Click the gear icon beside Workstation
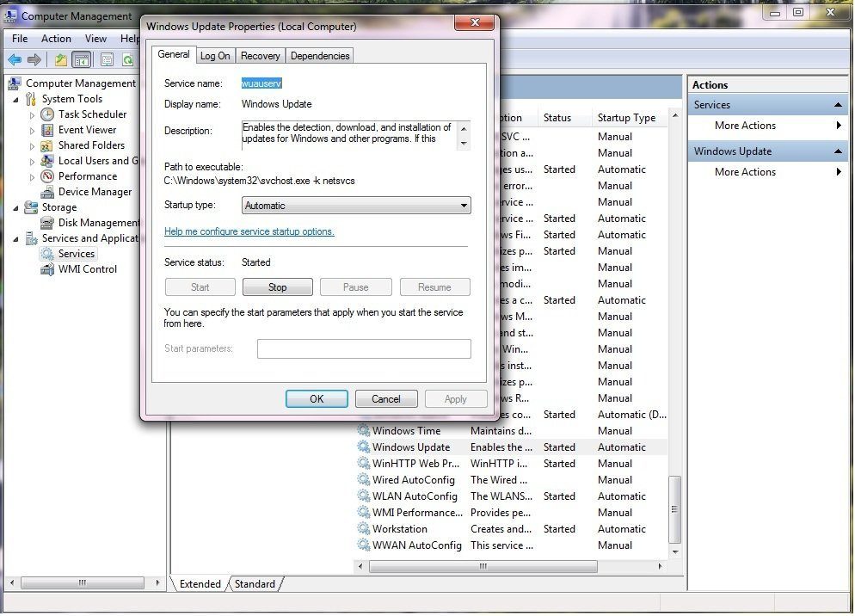 pos(363,529)
